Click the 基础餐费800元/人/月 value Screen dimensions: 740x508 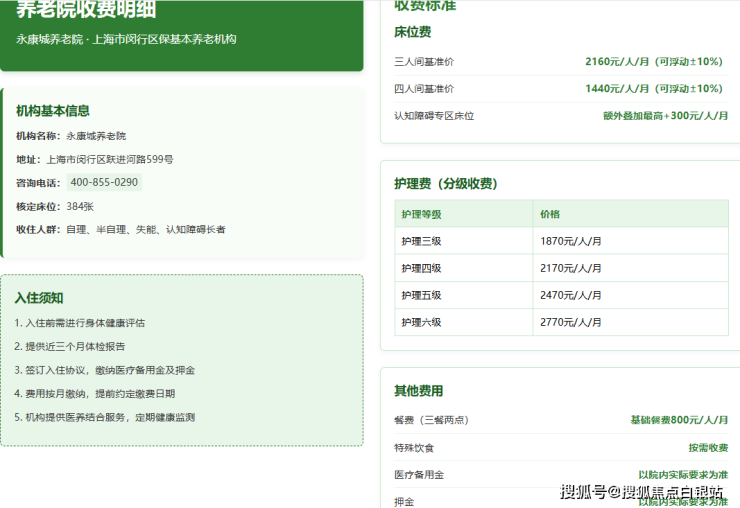(679, 420)
